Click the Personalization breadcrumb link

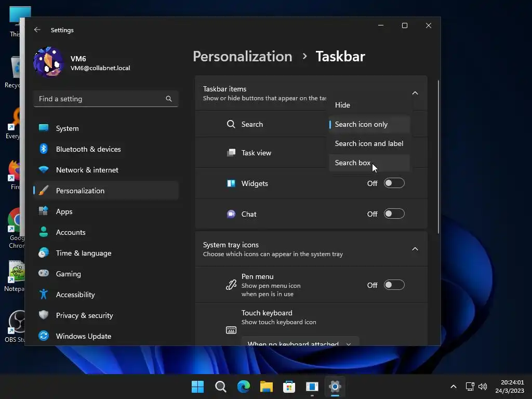[242, 56]
